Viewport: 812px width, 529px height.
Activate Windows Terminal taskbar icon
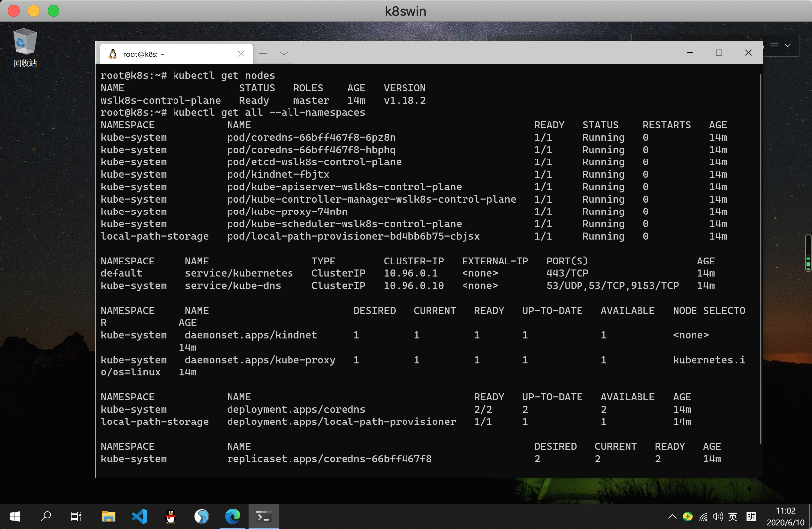(x=264, y=517)
